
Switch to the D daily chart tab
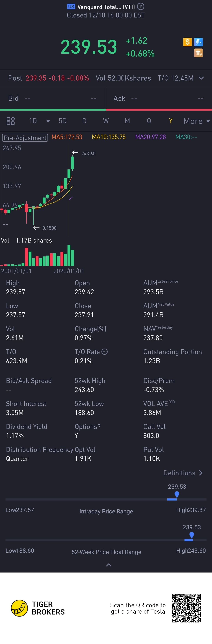pyautogui.click(x=84, y=121)
